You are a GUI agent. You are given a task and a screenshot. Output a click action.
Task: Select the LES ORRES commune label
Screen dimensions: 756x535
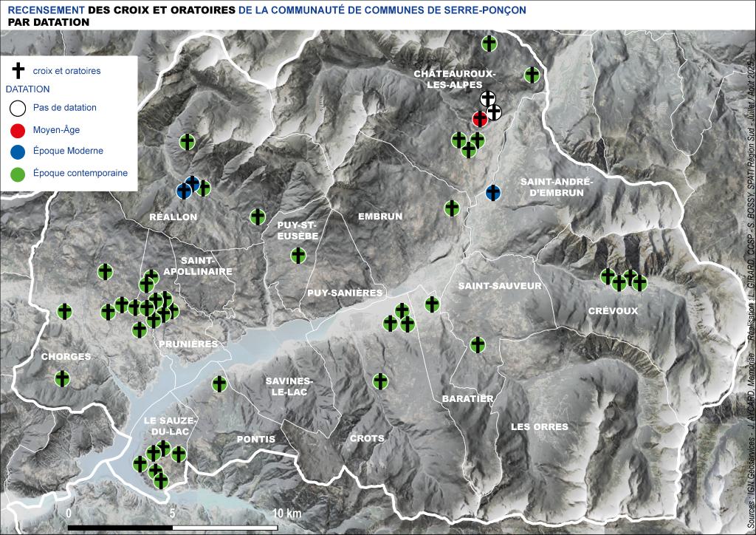[540, 426]
